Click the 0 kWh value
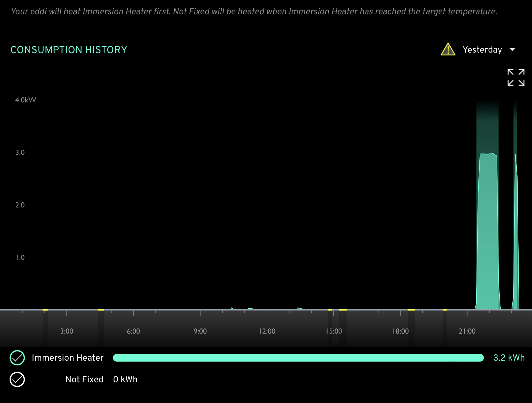The width and height of the screenshot is (532, 403). (x=125, y=379)
